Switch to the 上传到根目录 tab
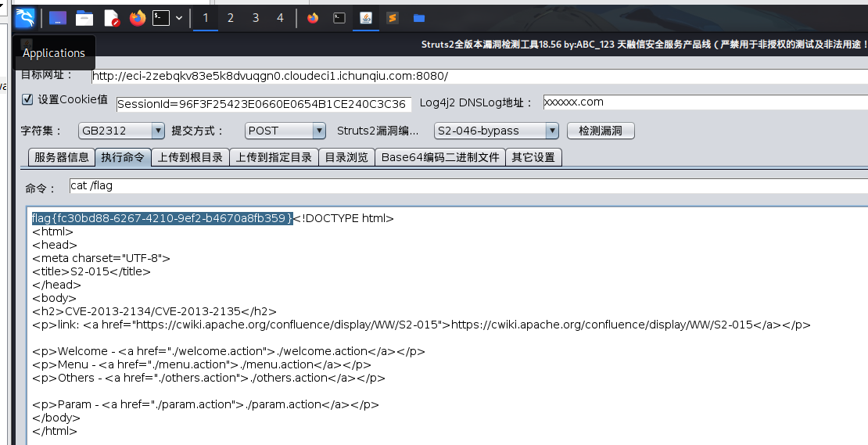The width and height of the screenshot is (868, 445). click(x=190, y=157)
